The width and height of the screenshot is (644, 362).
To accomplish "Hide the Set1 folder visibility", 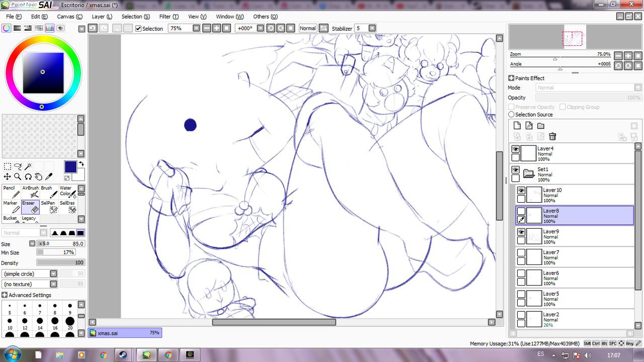I will (516, 170).
